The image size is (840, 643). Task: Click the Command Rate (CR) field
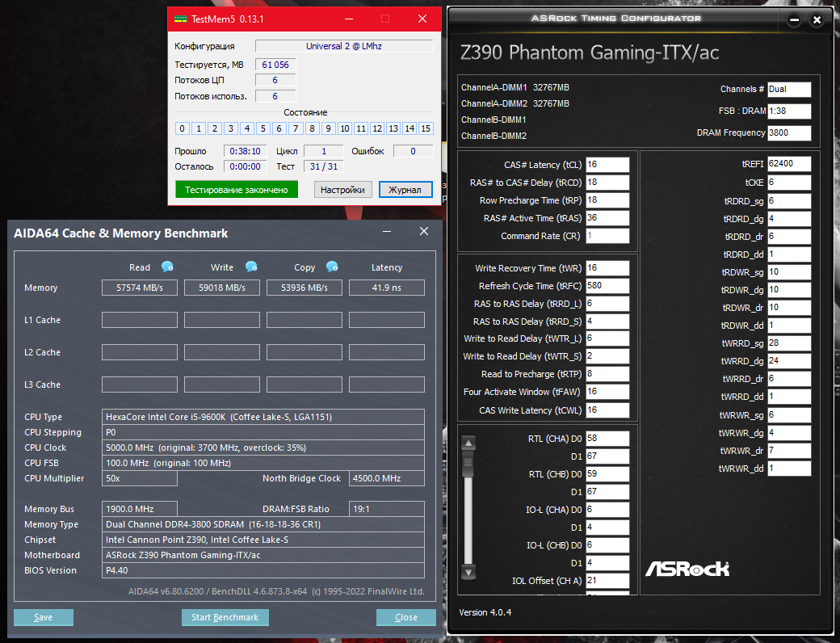[607, 235]
